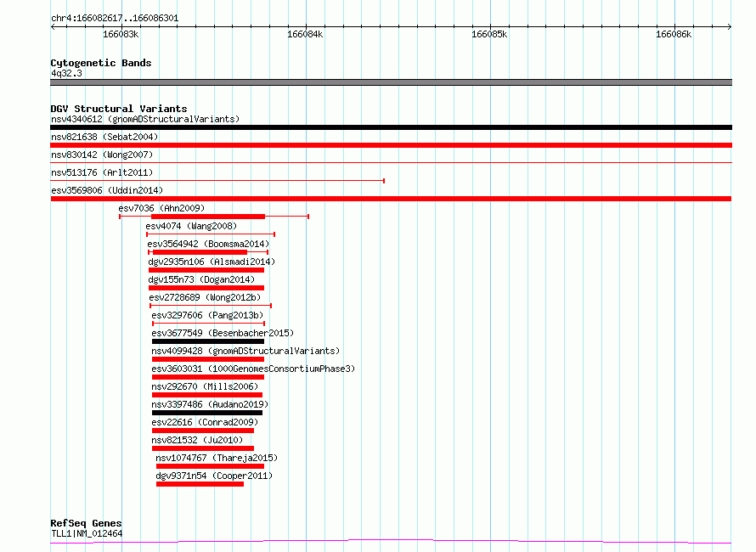This screenshot has width=756, height=552.
Task: Click the 4q32.3 band label
Action: (66, 73)
